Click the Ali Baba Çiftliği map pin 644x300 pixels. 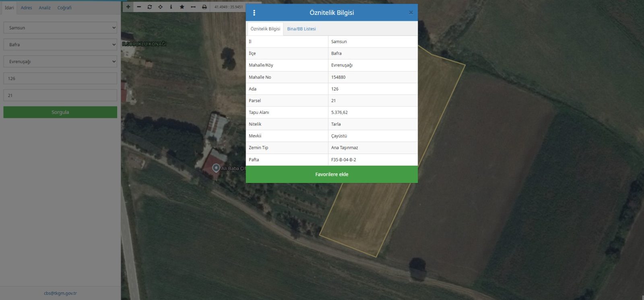pos(216,168)
